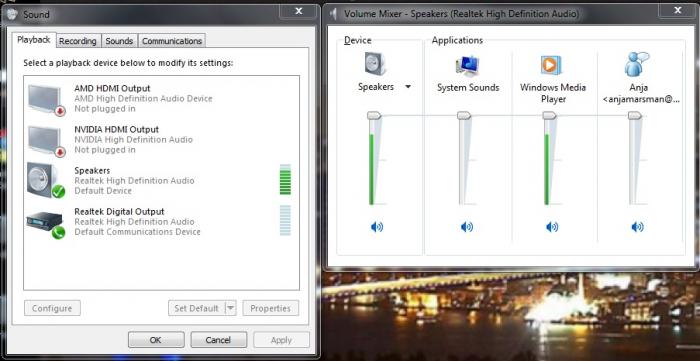
Task: Click the 'Windows Media Player' label
Action: point(553,93)
